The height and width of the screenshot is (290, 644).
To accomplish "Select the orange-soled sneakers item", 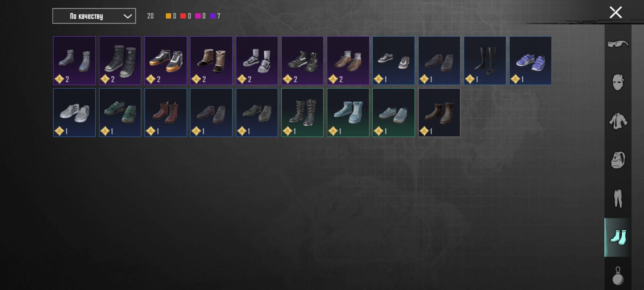I will tap(166, 61).
